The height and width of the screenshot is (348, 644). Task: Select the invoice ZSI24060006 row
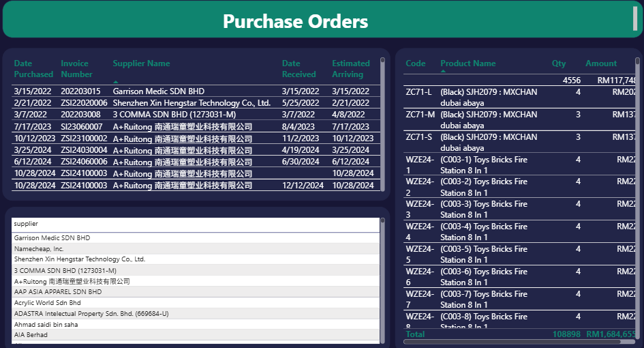(x=196, y=161)
